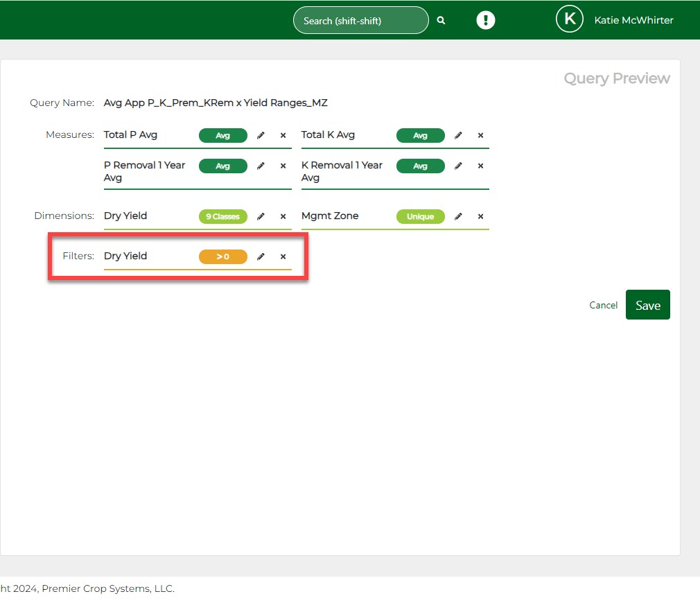Open Katie McWhirter user menu
This screenshot has height=603, width=700.
[x=614, y=20]
